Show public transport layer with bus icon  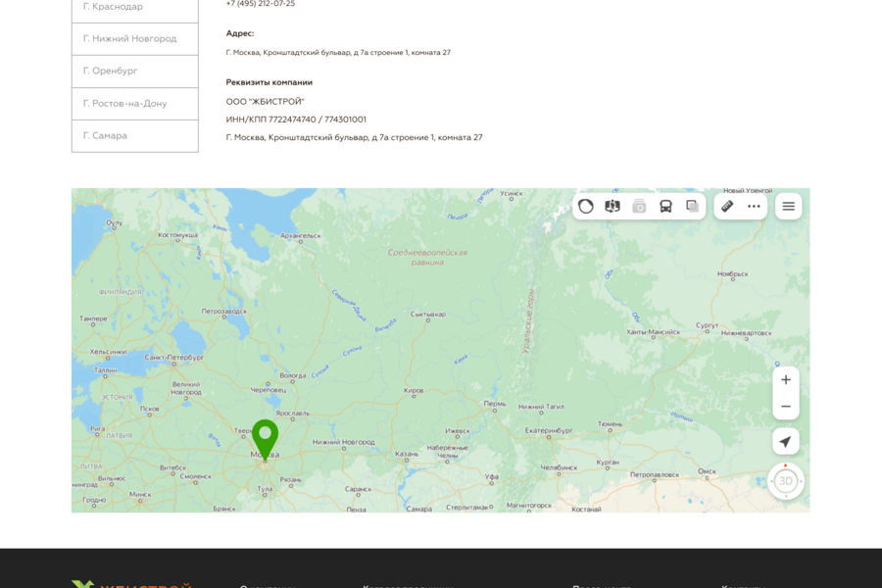[665, 206]
